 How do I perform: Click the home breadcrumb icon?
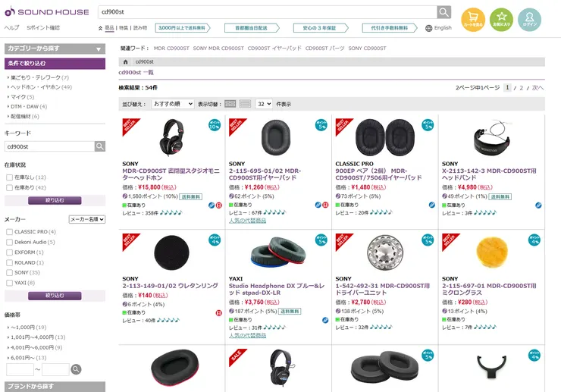tap(126, 61)
